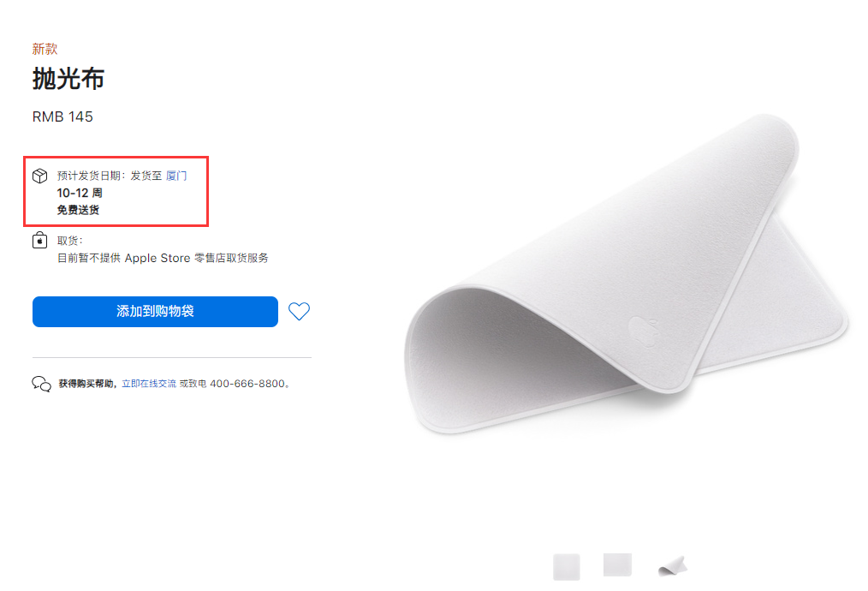Click the chat bubbles help icon
868x591 pixels.
tap(42, 383)
